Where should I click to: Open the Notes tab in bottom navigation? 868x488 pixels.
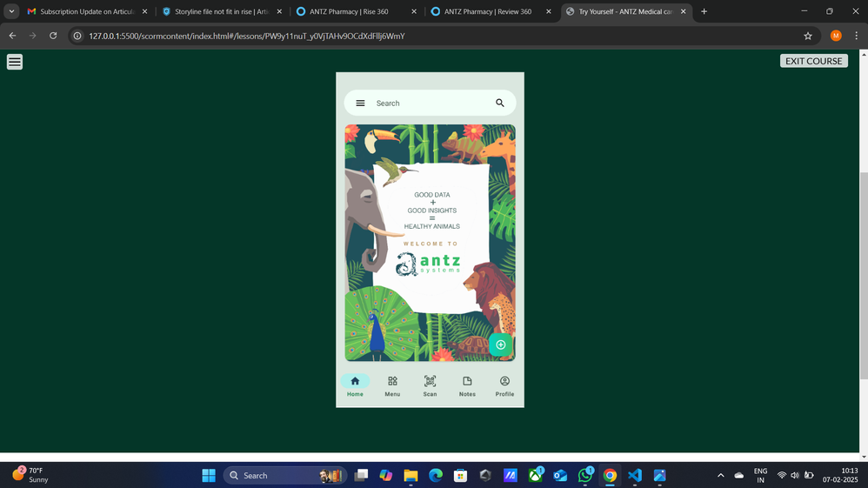pyautogui.click(x=467, y=385)
